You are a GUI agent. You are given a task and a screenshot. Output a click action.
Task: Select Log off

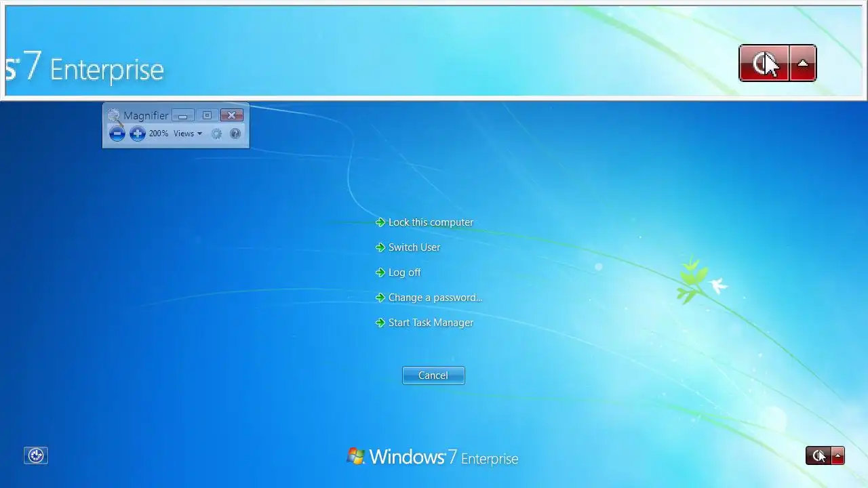click(398, 272)
